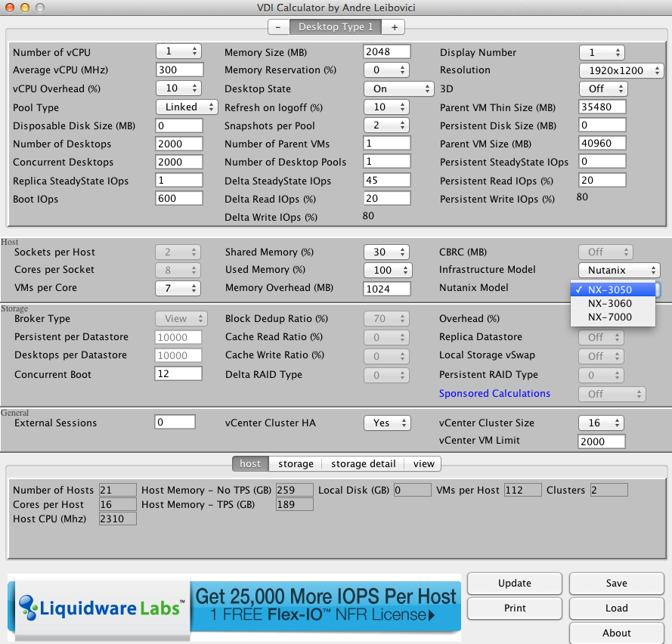Select the Desktop Type 1 tab
672x644 pixels.
(336, 27)
